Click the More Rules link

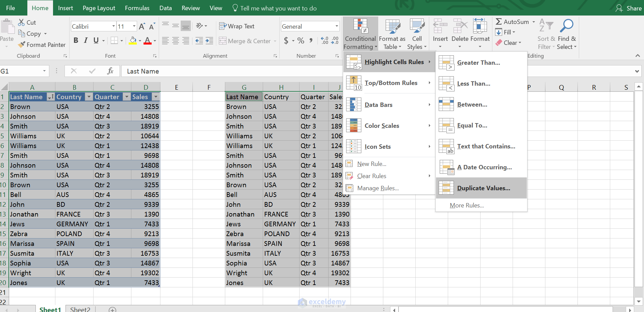467,205
